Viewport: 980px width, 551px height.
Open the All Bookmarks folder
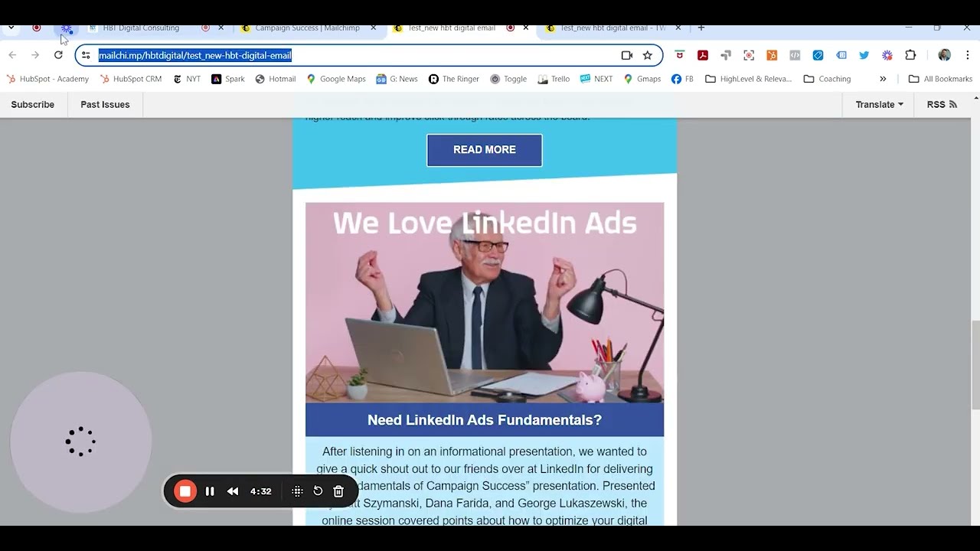tap(940, 79)
